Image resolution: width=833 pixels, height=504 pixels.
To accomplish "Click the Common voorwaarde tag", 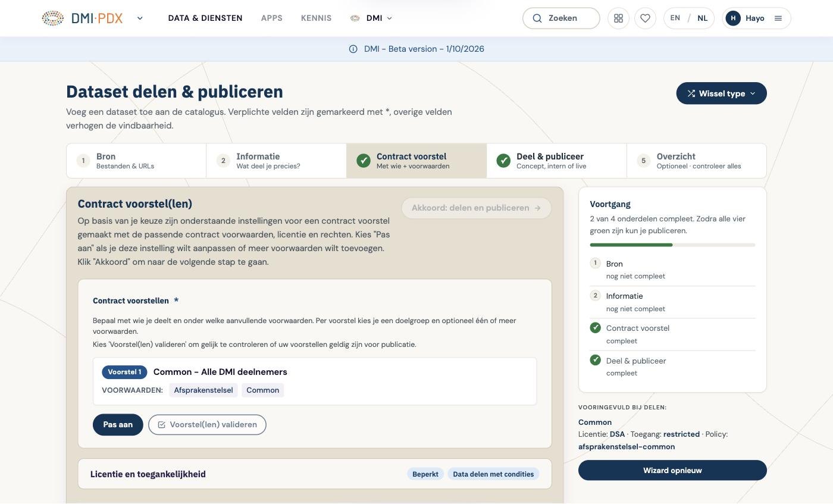I will [262, 390].
